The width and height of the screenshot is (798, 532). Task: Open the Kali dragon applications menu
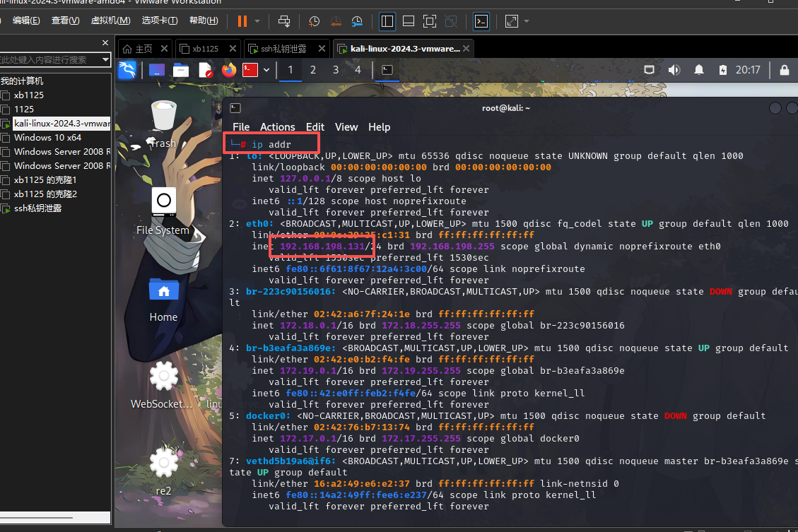tap(127, 70)
